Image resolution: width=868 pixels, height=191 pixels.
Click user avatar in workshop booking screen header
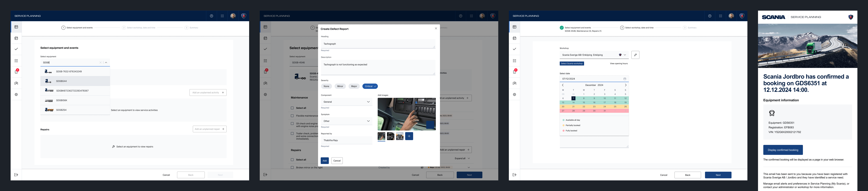731,16
